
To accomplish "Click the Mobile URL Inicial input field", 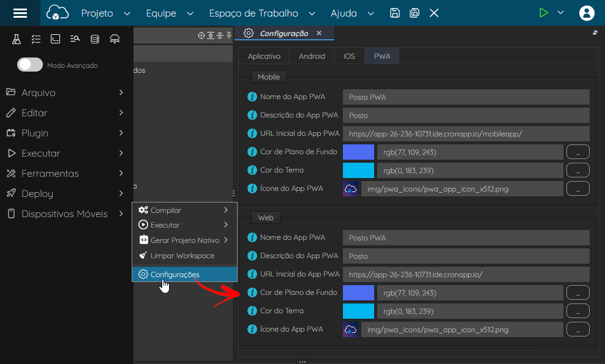I will coord(466,133).
